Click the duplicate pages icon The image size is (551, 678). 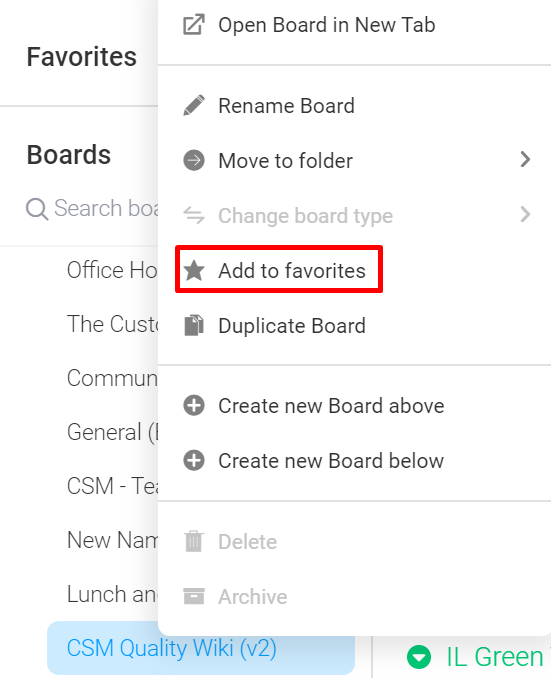point(194,326)
